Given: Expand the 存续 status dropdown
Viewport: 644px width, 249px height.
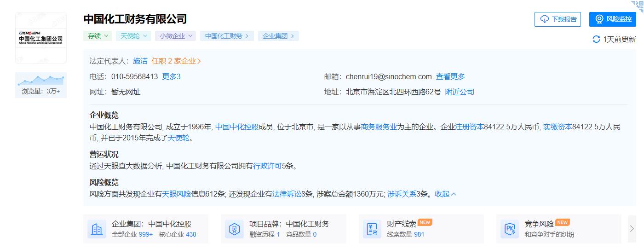Looking at the screenshot, I should (x=98, y=36).
